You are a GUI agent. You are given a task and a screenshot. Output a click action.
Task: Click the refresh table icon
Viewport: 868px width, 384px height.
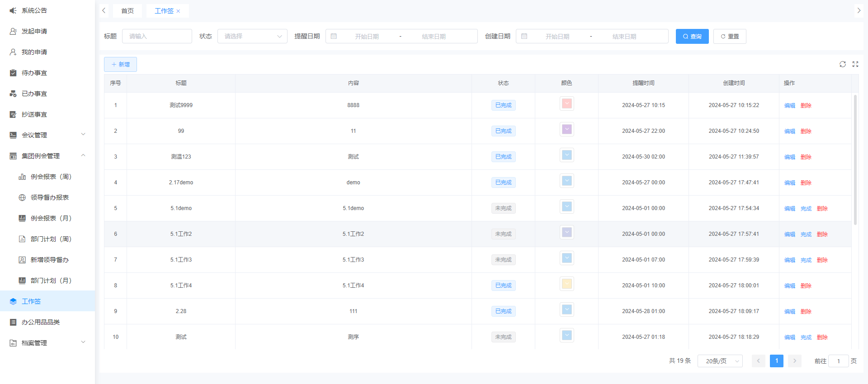pos(843,64)
